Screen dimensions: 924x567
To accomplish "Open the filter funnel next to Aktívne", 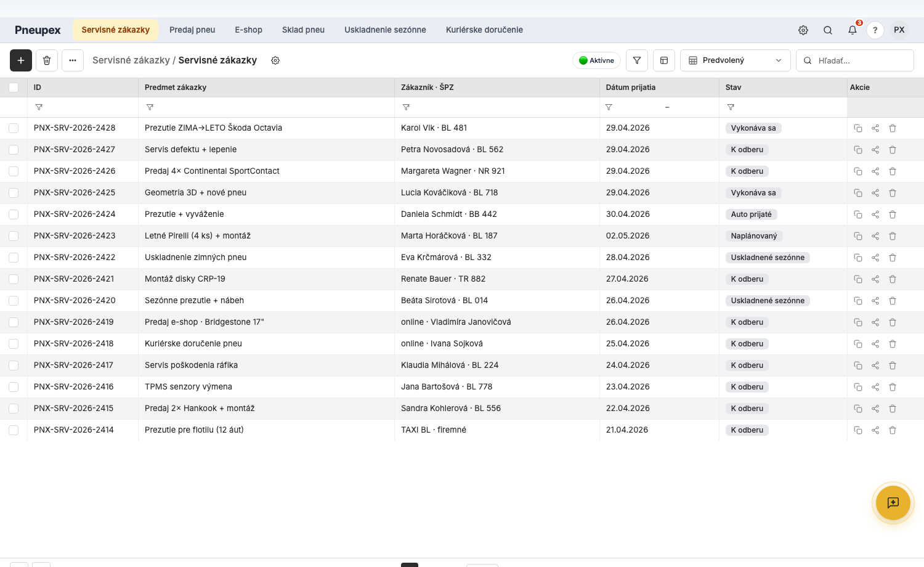I will click(637, 60).
